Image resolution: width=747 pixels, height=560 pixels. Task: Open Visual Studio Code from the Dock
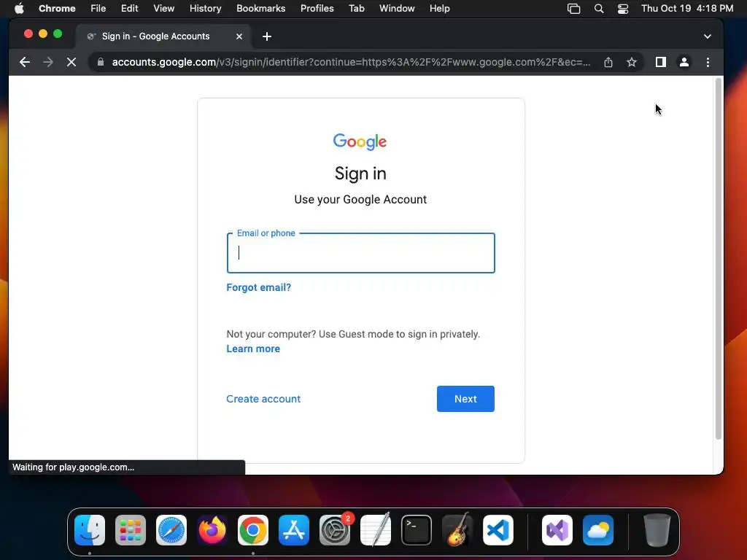pyautogui.click(x=498, y=530)
